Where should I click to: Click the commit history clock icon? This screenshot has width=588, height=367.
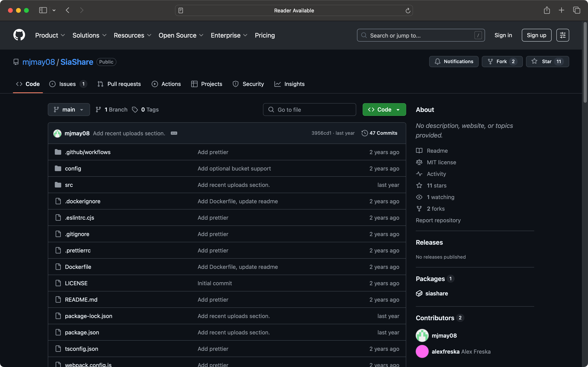[365, 133]
